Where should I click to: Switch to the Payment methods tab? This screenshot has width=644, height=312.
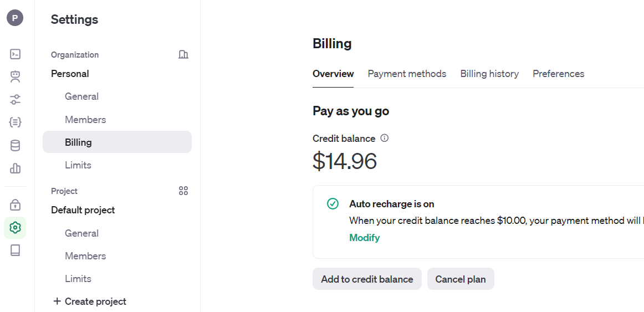click(x=407, y=74)
